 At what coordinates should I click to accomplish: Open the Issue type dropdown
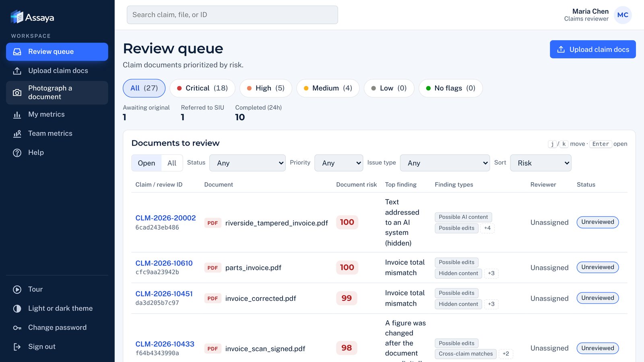pyautogui.click(x=445, y=163)
